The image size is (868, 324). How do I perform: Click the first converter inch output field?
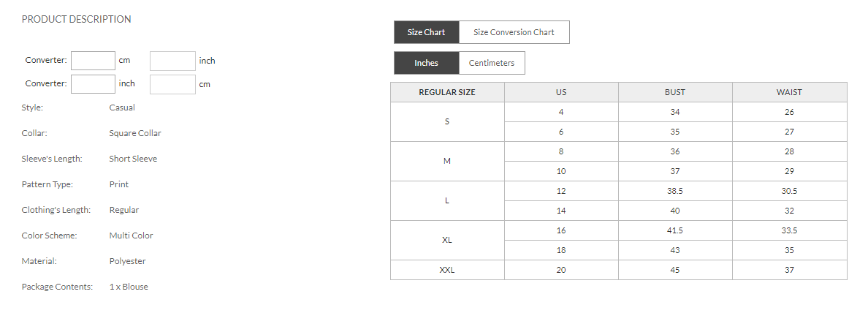coord(172,61)
